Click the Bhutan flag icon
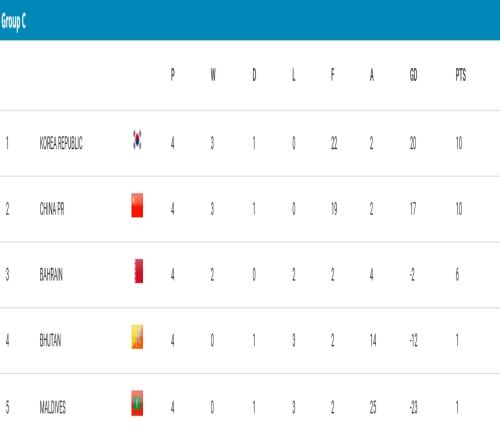The height and width of the screenshot is (440, 500). tap(137, 337)
